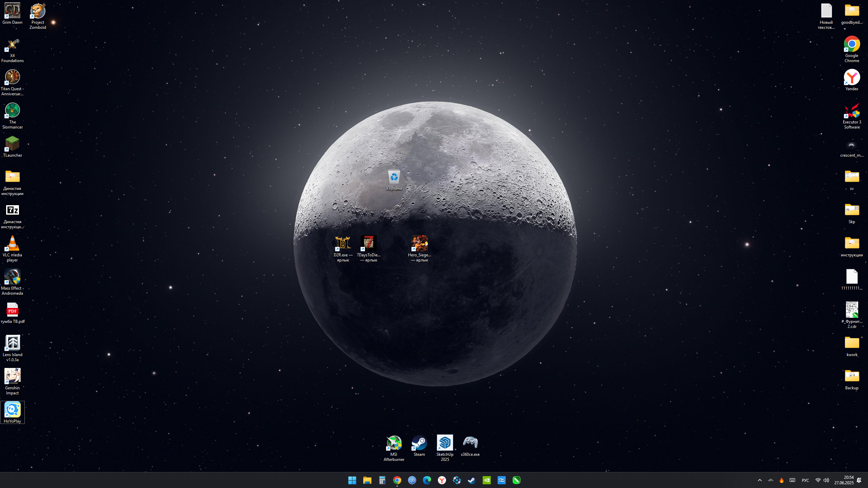868x488 pixels.
Task: Click the Steam desktop shortcut
Action: tap(419, 443)
